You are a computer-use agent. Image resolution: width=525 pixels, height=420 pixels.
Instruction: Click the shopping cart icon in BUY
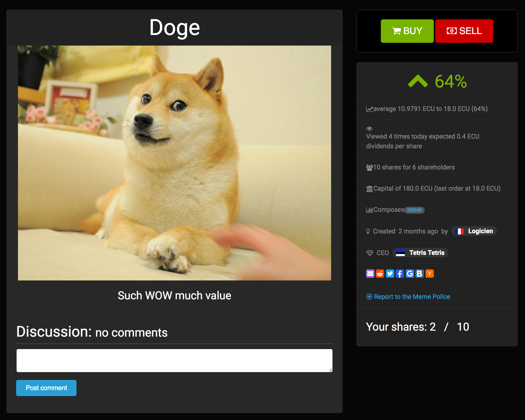click(397, 31)
